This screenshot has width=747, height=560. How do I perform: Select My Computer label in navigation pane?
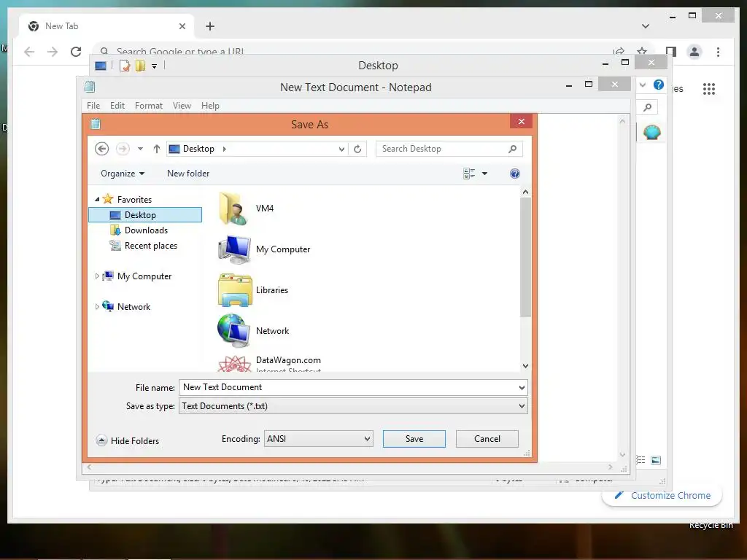tap(144, 276)
